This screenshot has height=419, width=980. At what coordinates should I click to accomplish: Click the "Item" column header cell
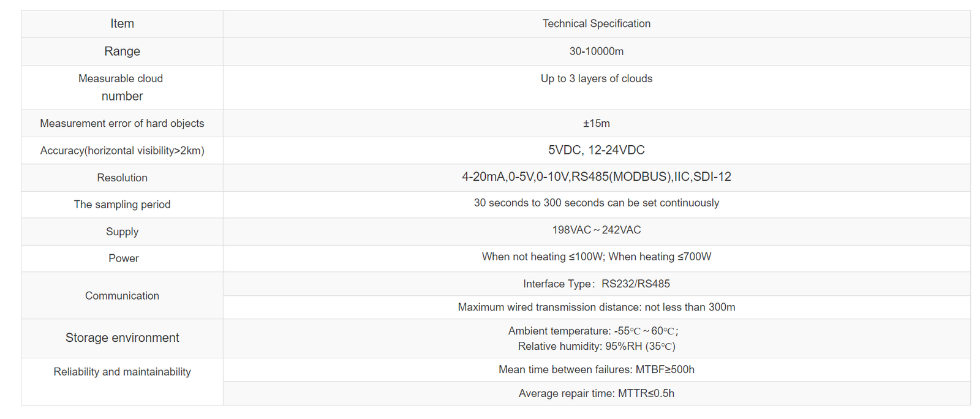pos(122,24)
